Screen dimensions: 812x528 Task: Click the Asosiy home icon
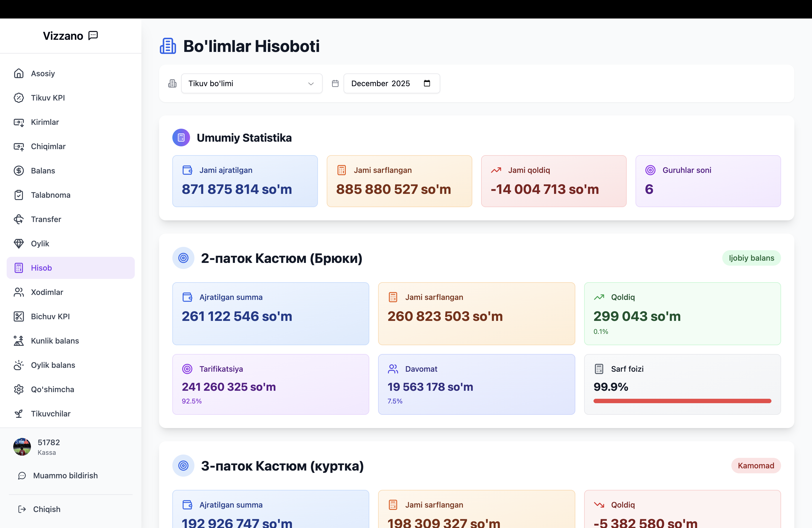tap(19, 73)
